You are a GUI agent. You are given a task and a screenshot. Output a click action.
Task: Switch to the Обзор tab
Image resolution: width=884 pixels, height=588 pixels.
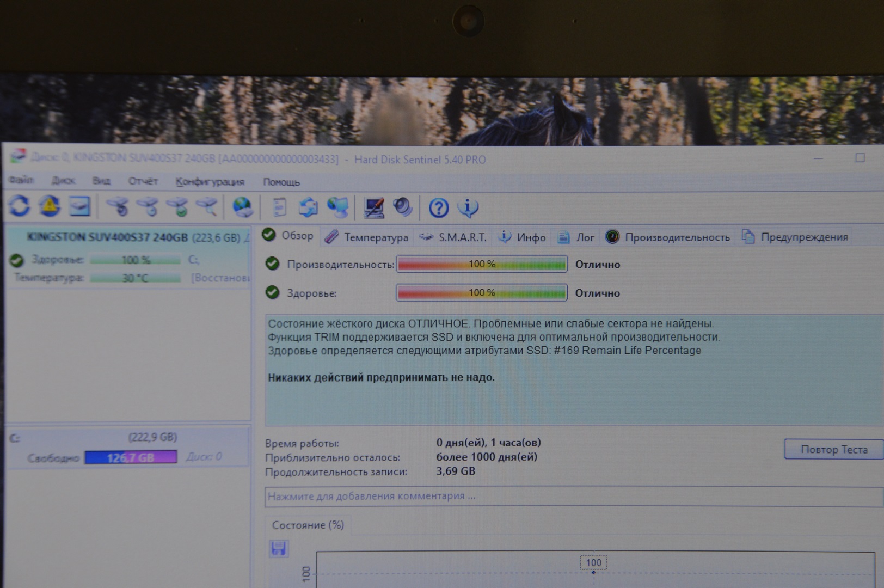(288, 236)
